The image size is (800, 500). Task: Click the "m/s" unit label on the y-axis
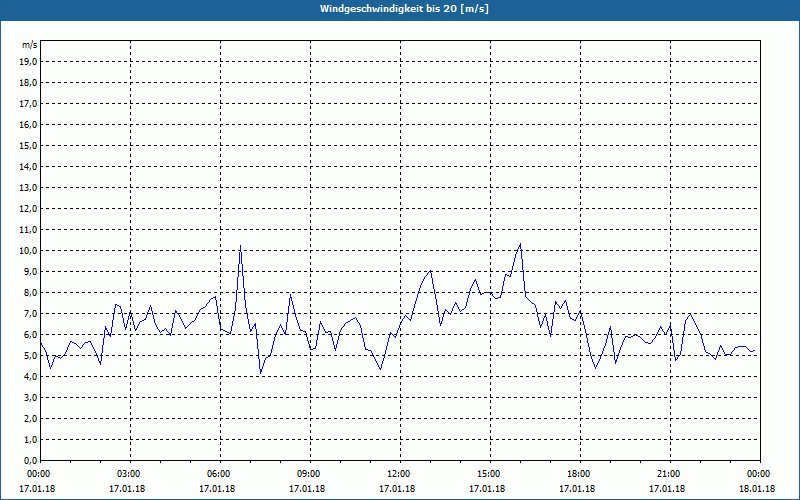[29, 45]
